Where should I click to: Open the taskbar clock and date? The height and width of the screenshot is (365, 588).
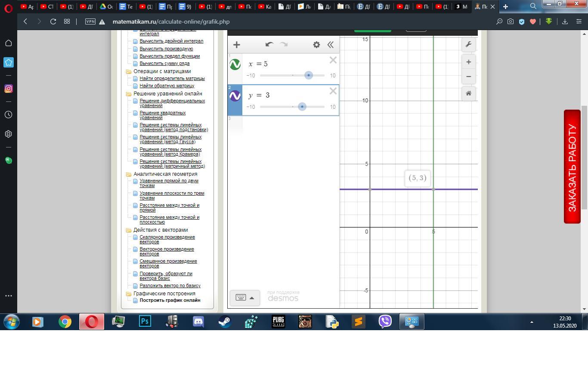565,322
